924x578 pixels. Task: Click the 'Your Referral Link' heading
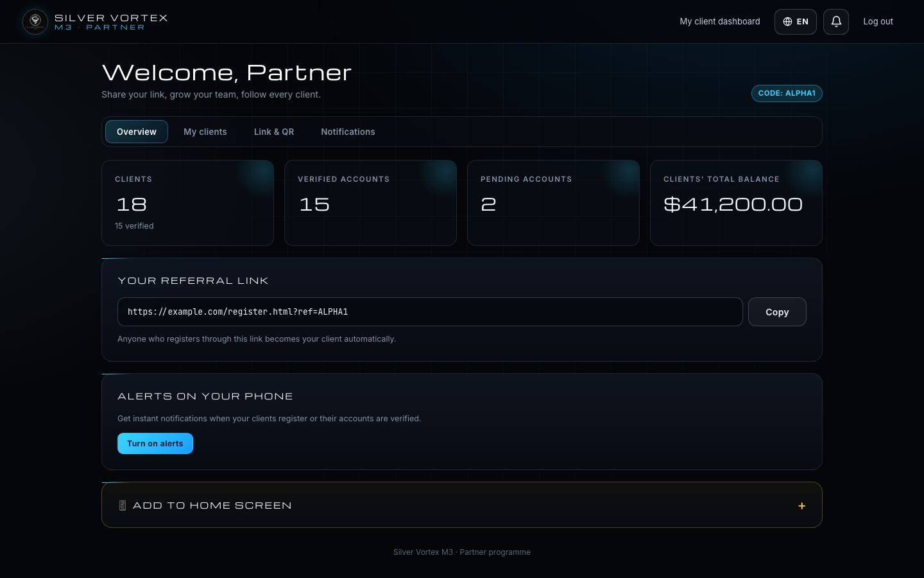193,281
